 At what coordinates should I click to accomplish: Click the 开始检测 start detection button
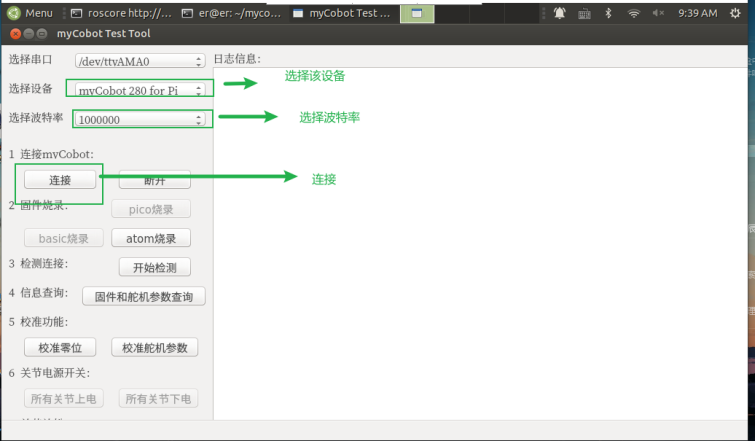pos(155,267)
